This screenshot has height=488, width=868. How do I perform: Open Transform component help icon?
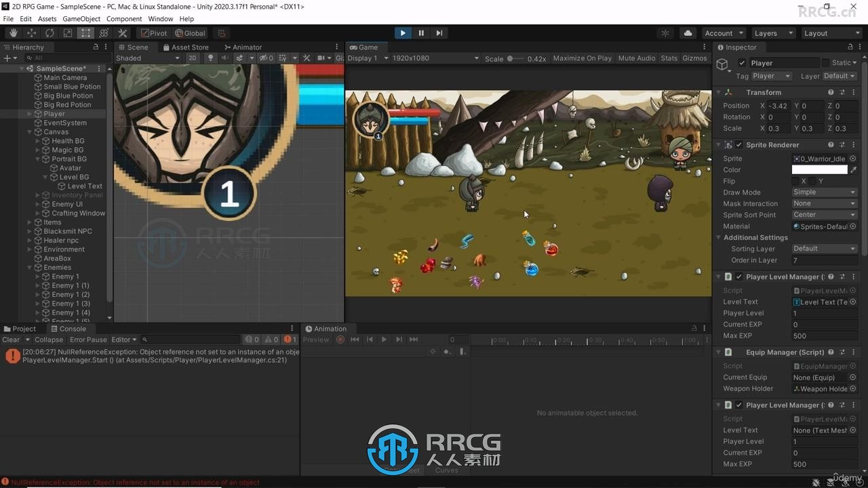[x=831, y=92]
